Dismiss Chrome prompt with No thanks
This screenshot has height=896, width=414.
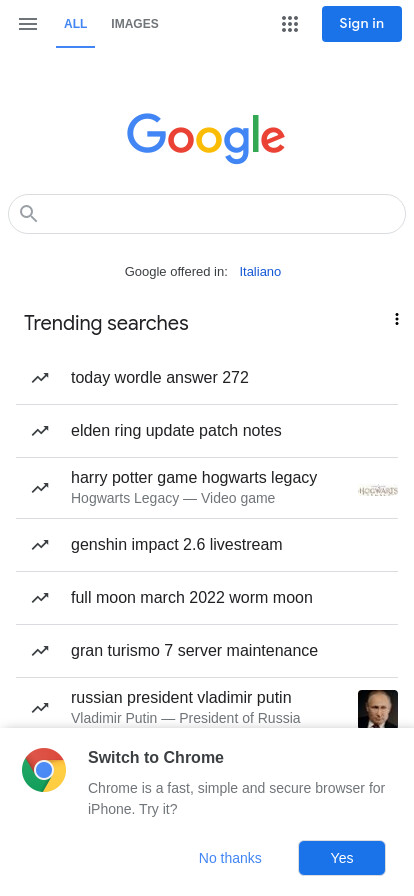click(x=230, y=858)
